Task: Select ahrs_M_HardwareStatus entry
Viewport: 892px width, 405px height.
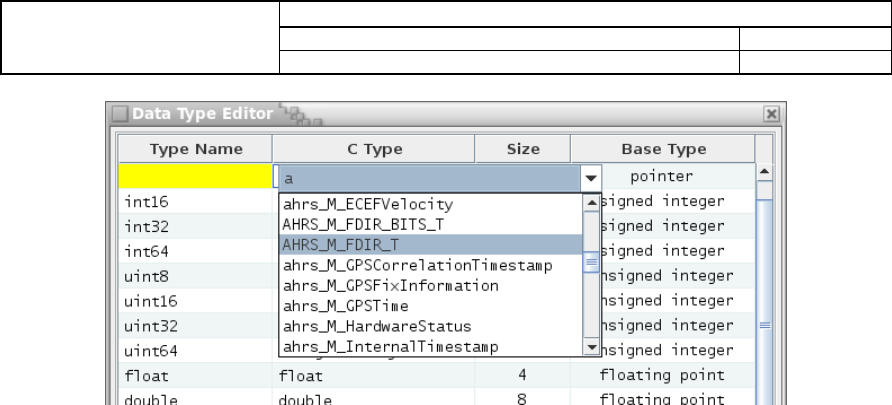Action: click(431, 327)
